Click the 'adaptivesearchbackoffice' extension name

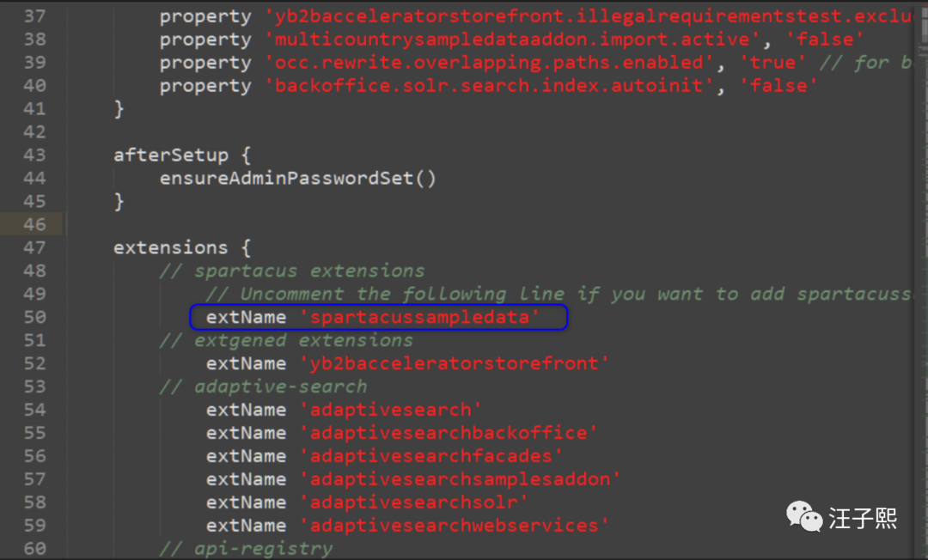click(x=449, y=434)
